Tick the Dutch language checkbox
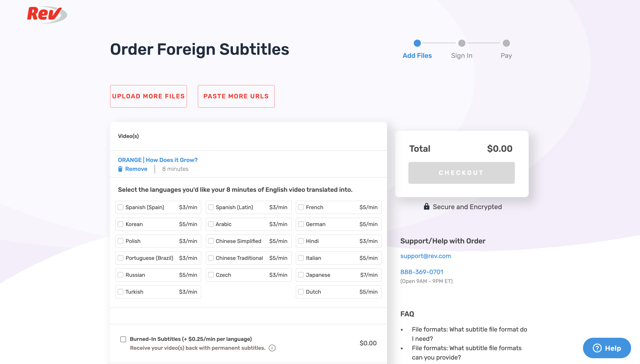Viewport: 640px width, 364px height. pos(301,292)
